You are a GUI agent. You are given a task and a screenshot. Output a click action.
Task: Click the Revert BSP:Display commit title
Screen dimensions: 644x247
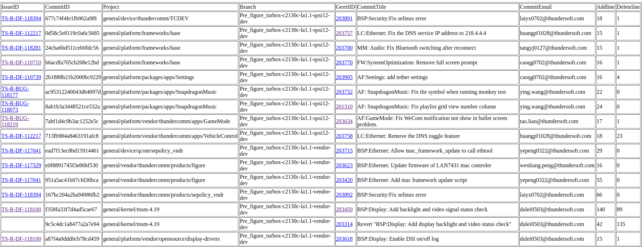tap(434, 224)
